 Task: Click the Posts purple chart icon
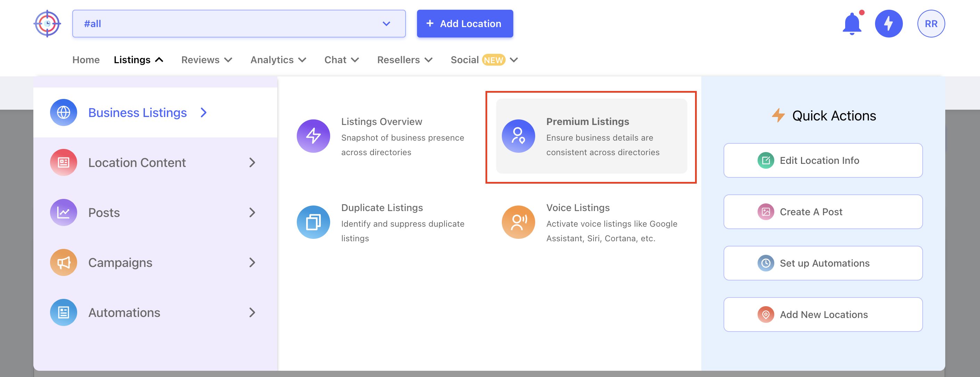coord(64,212)
